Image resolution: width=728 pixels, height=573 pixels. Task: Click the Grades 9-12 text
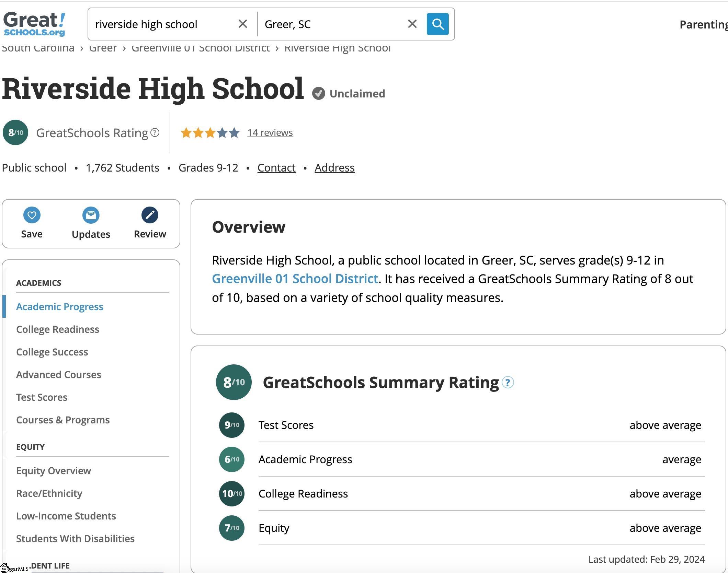[208, 168]
